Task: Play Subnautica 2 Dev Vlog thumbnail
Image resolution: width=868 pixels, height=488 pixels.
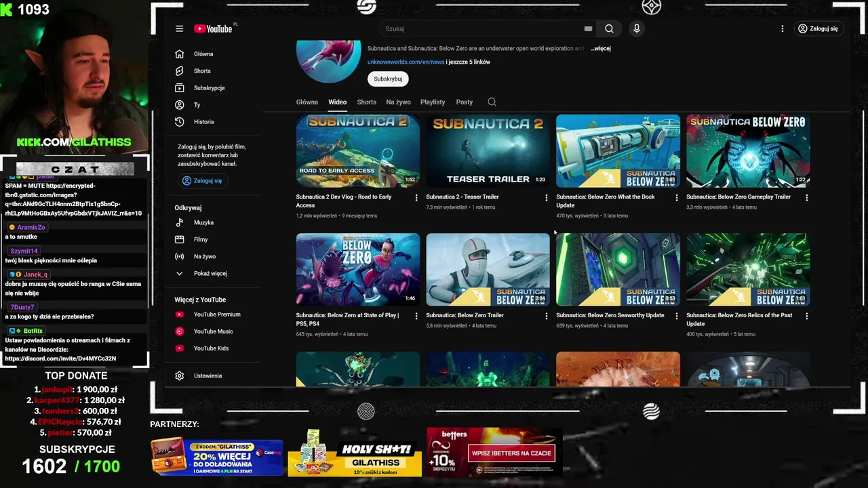Action: click(x=357, y=151)
